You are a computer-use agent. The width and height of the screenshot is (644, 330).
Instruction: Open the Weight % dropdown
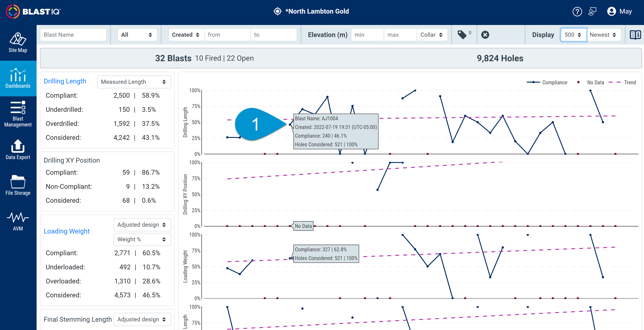coord(142,239)
